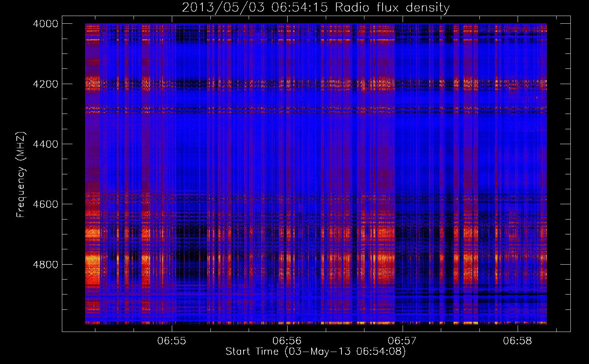Screen dimensions: 589x364
Task: Click the 4400 frequency tick label
Action: 46,144
